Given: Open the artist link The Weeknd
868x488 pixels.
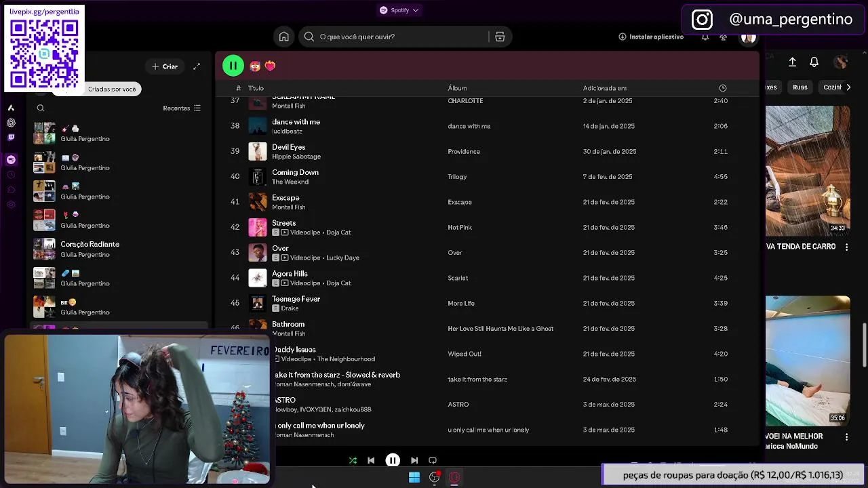Looking at the screenshot, I should [x=290, y=182].
